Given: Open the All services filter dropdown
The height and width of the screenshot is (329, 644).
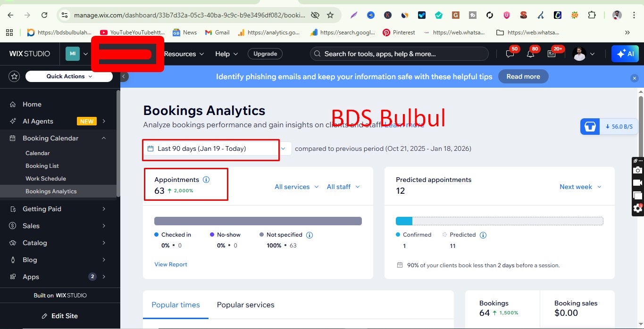Looking at the screenshot, I should [x=296, y=187].
